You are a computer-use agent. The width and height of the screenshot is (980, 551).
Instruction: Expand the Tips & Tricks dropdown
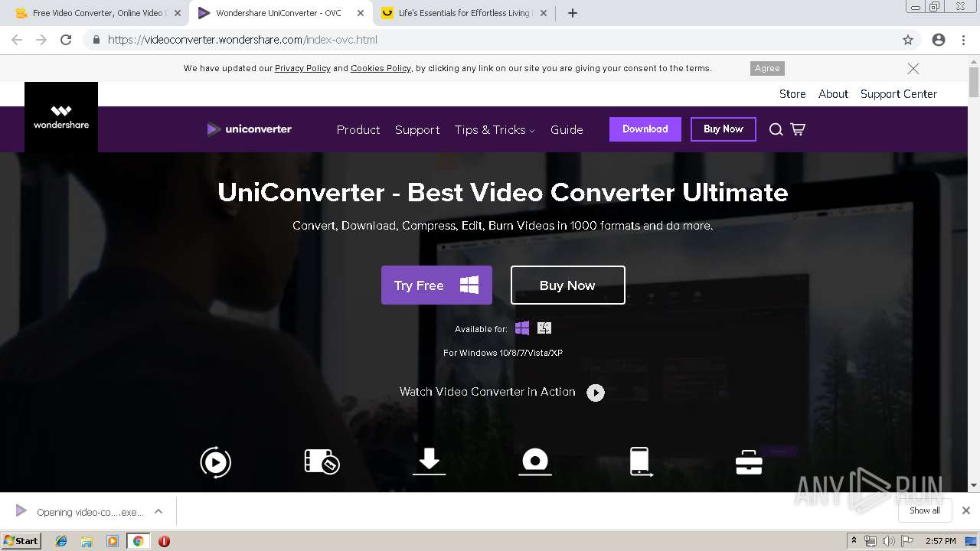pos(495,129)
